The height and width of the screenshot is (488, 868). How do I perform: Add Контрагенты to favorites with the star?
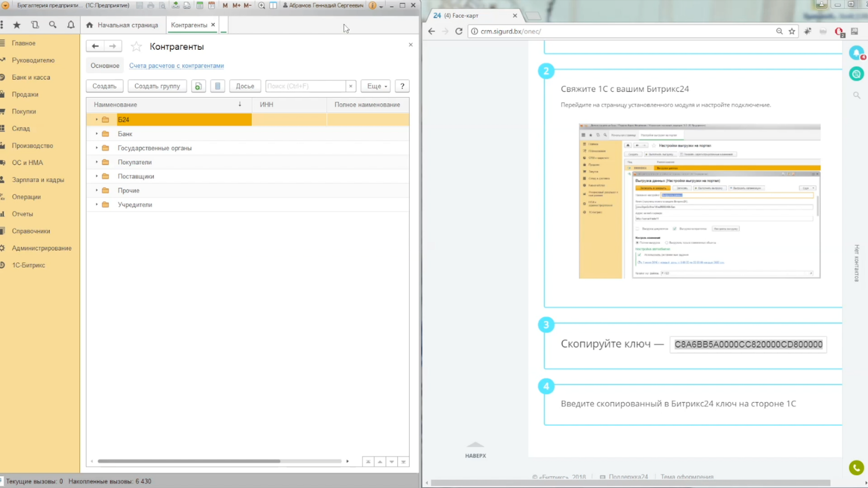click(136, 47)
